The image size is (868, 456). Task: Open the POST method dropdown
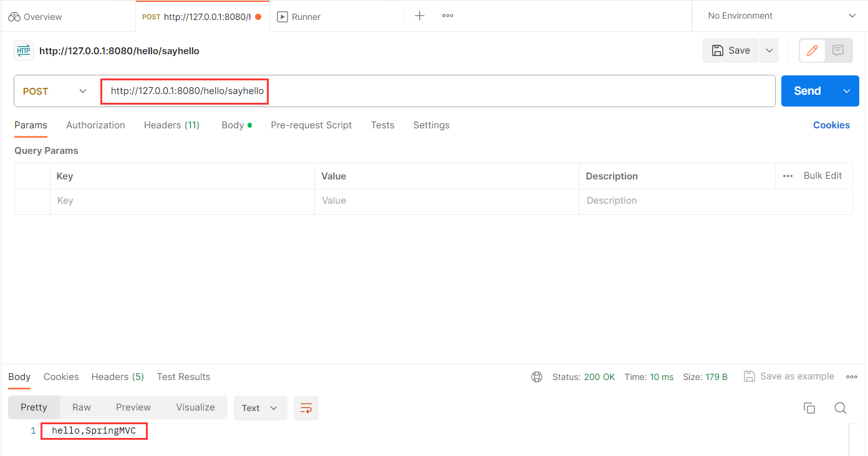pyautogui.click(x=55, y=91)
